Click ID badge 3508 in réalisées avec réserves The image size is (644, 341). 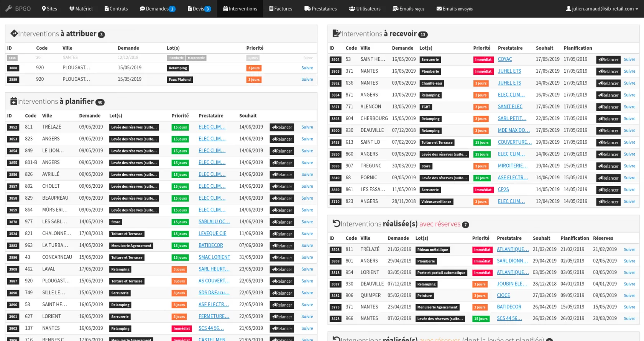click(x=335, y=250)
